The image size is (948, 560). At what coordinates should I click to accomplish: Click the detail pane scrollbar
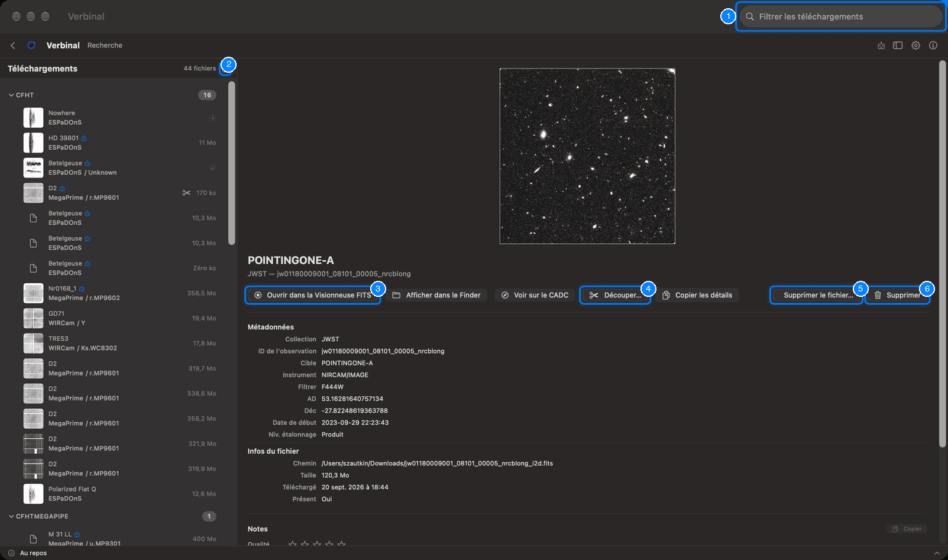[943, 254]
